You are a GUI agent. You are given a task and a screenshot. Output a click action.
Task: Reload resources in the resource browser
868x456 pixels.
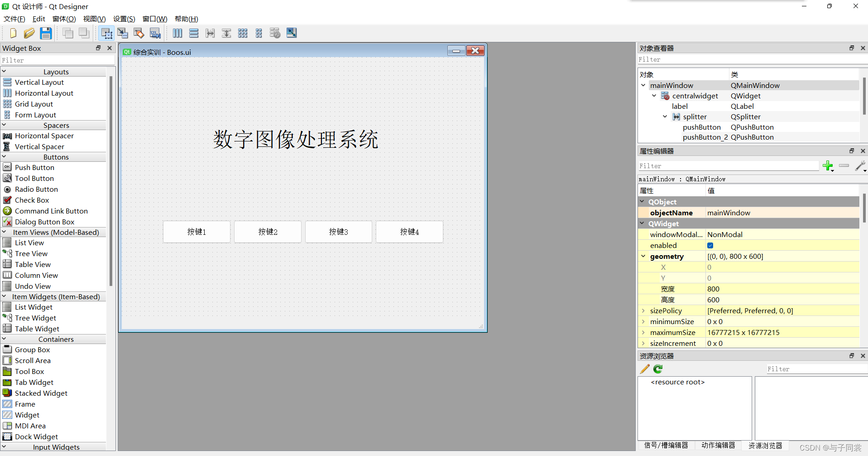(657, 369)
